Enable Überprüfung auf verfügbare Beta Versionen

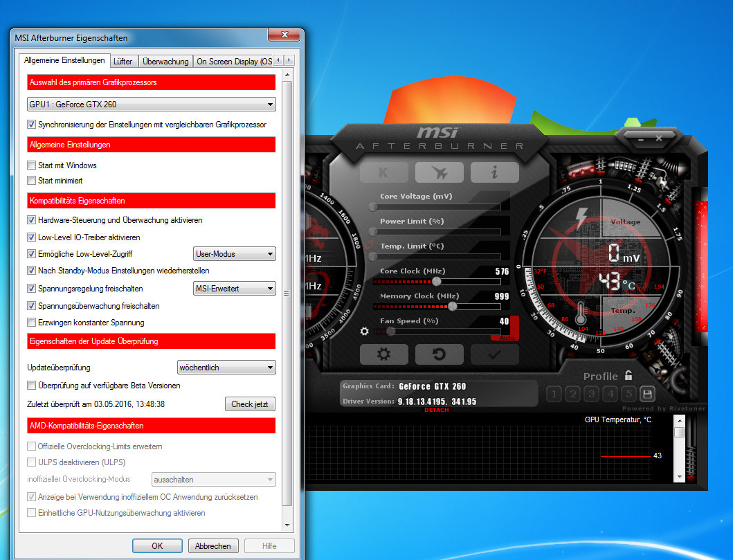[31, 385]
